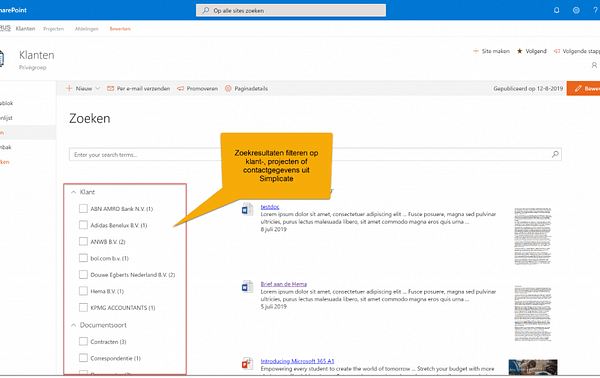Click the Klanten site title

(37, 55)
